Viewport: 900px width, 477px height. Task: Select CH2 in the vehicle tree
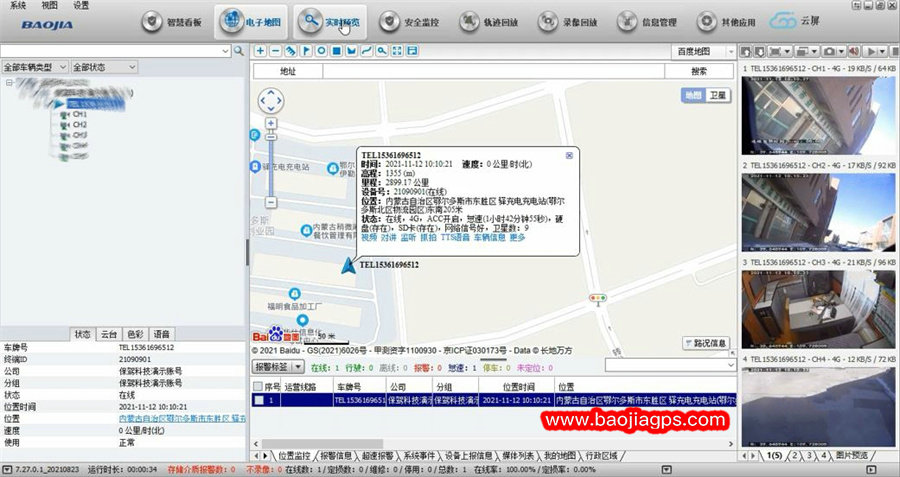80,125
